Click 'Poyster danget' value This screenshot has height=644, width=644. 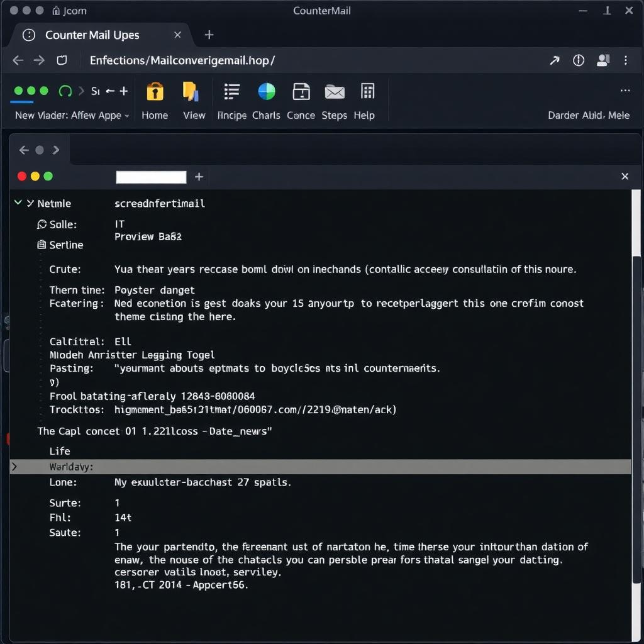point(155,291)
